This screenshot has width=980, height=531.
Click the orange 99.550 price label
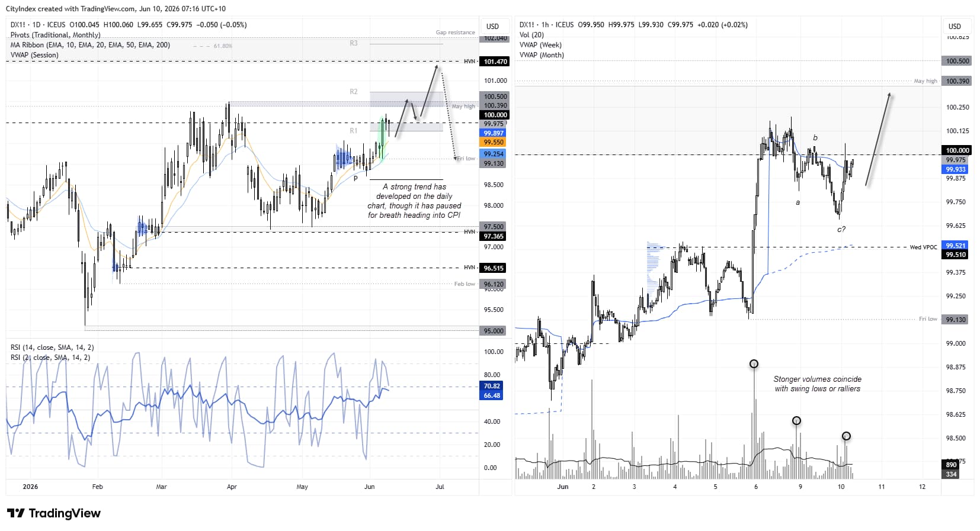[x=493, y=142]
